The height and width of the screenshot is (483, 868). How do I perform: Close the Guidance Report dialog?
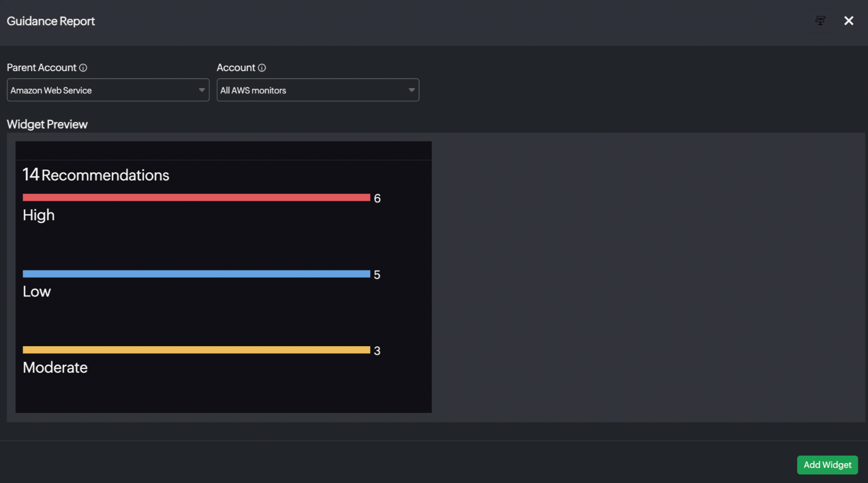(849, 21)
